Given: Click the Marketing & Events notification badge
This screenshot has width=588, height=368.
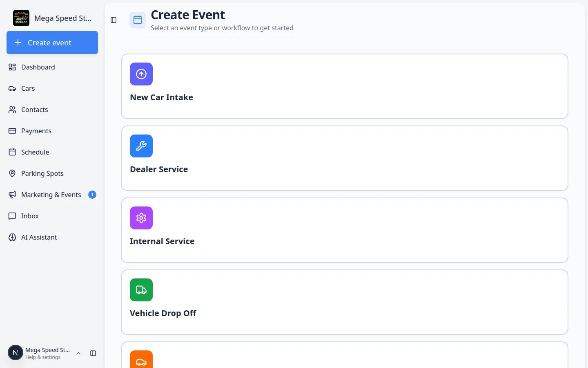Looking at the screenshot, I should pyautogui.click(x=92, y=195).
